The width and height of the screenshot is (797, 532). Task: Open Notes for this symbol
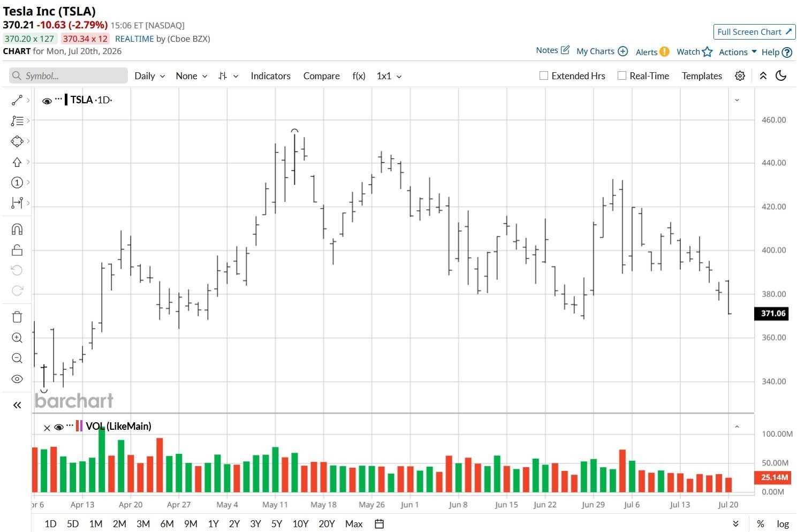click(x=552, y=50)
